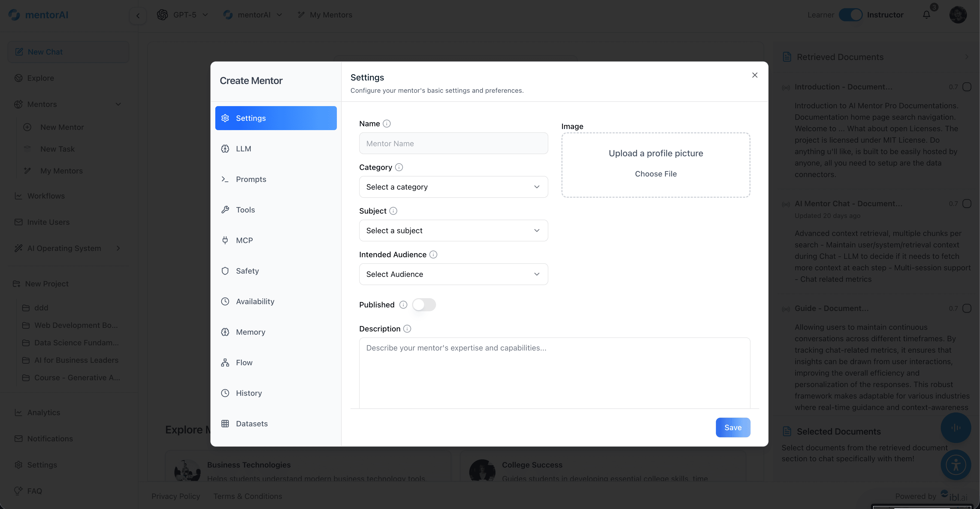Switch from Learner to Instructor mode
This screenshot has width=980, height=509.
[851, 14]
